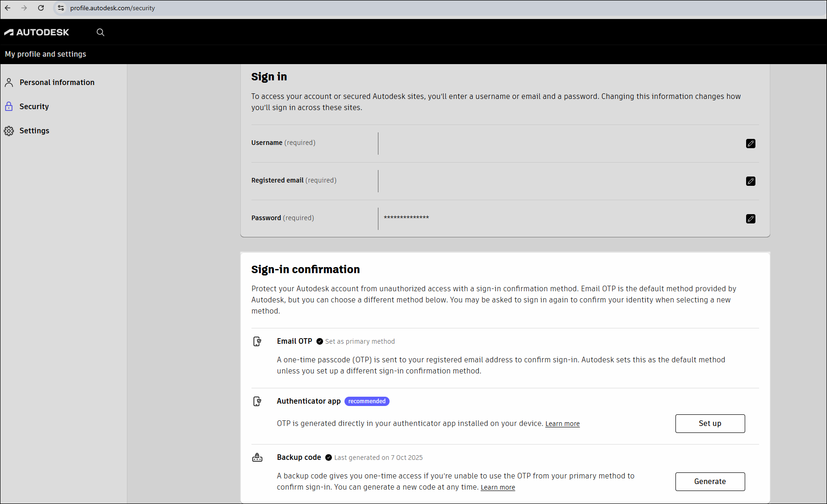Edit the Username using the pencil icon
Image resolution: width=827 pixels, height=504 pixels.
point(751,144)
